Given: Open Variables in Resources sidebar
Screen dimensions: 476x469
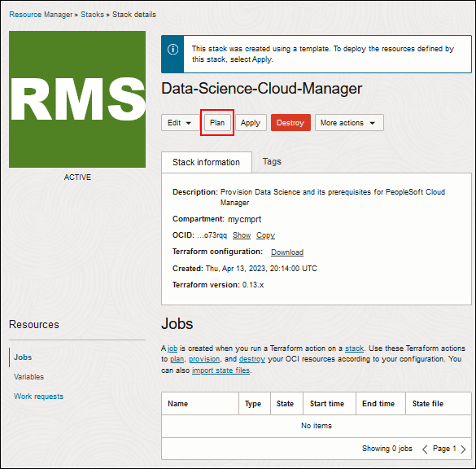Looking at the screenshot, I should (x=28, y=377).
